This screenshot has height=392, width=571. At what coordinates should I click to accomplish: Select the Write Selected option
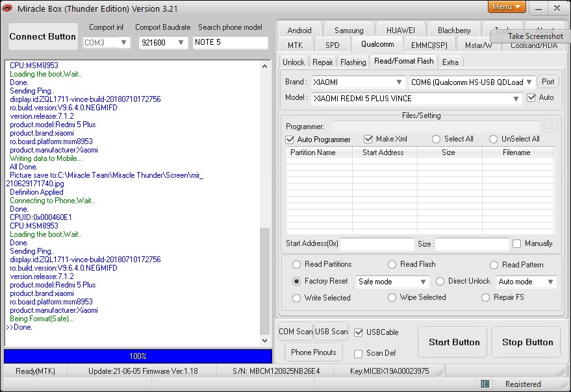296,298
